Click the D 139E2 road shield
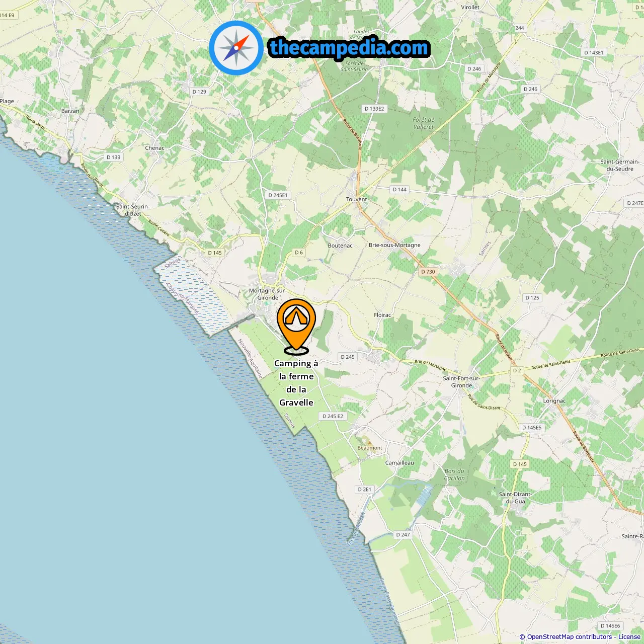This screenshot has width=644, height=644. pos(374,109)
